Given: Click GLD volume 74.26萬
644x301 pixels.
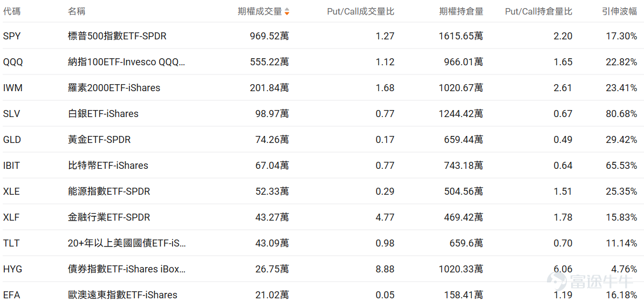Looking at the screenshot, I should pyautogui.click(x=271, y=140).
